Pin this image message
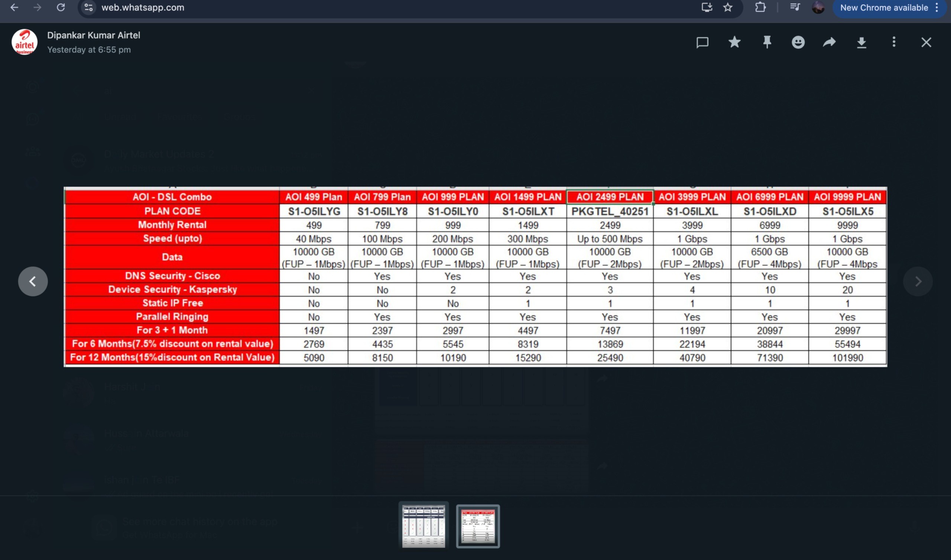951x560 pixels. pos(767,42)
